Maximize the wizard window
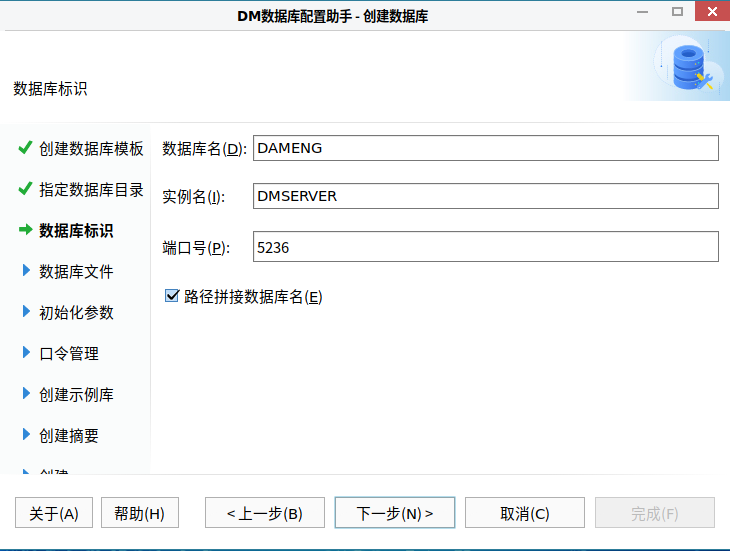Viewport: 730px width, 551px height. point(677,12)
